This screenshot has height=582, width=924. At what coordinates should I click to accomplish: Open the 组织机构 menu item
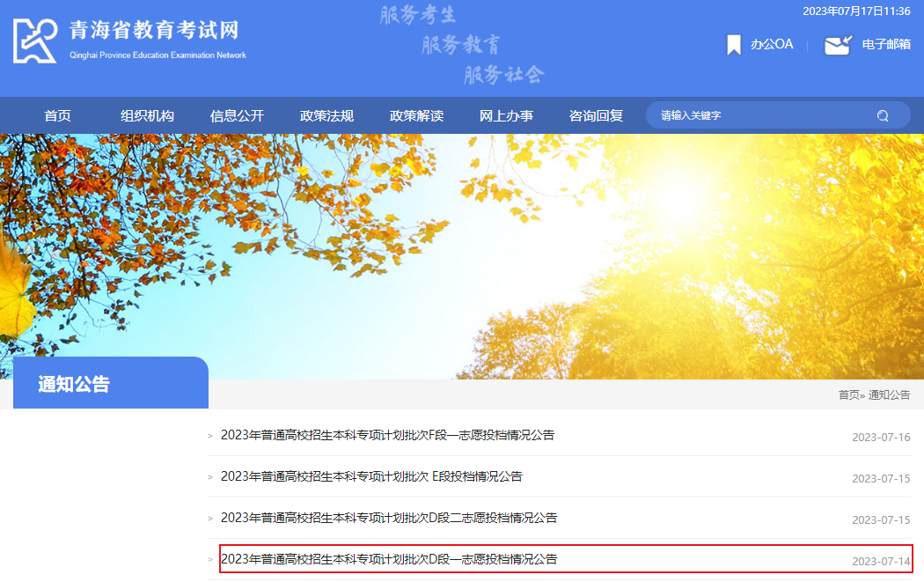(147, 115)
